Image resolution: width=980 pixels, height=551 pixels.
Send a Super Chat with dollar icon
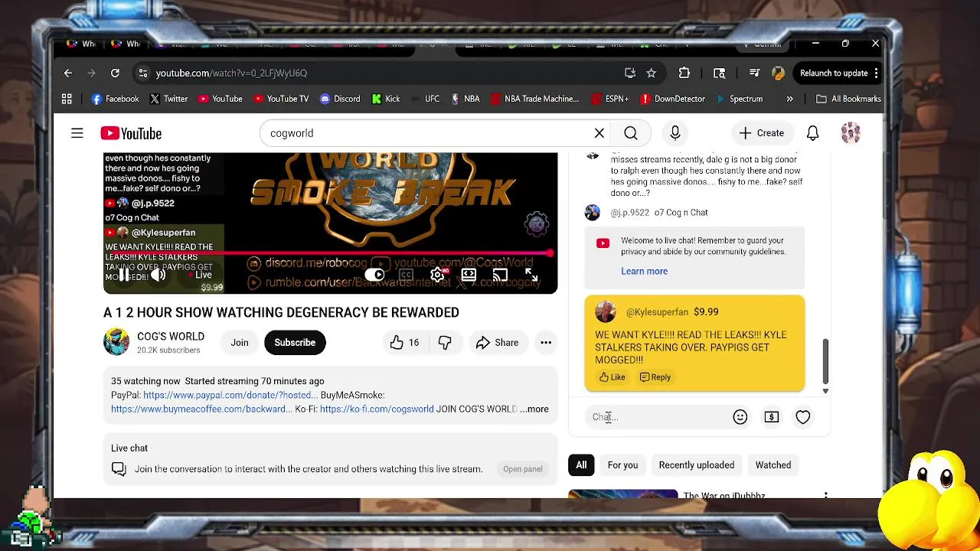point(772,417)
